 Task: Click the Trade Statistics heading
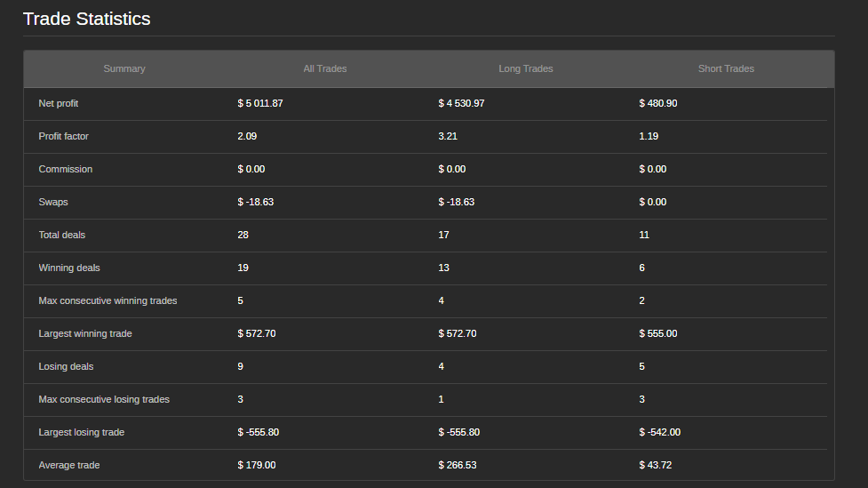pyautogui.click(x=86, y=19)
